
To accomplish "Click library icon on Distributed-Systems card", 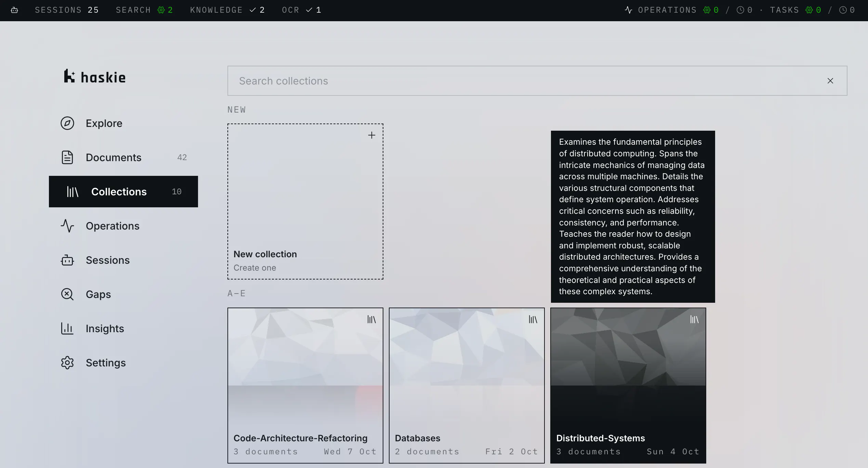I will (695, 320).
